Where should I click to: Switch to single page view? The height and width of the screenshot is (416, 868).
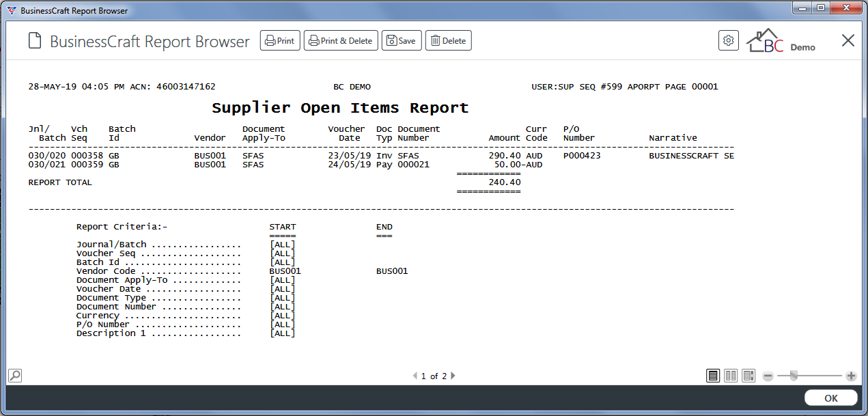[x=713, y=376]
